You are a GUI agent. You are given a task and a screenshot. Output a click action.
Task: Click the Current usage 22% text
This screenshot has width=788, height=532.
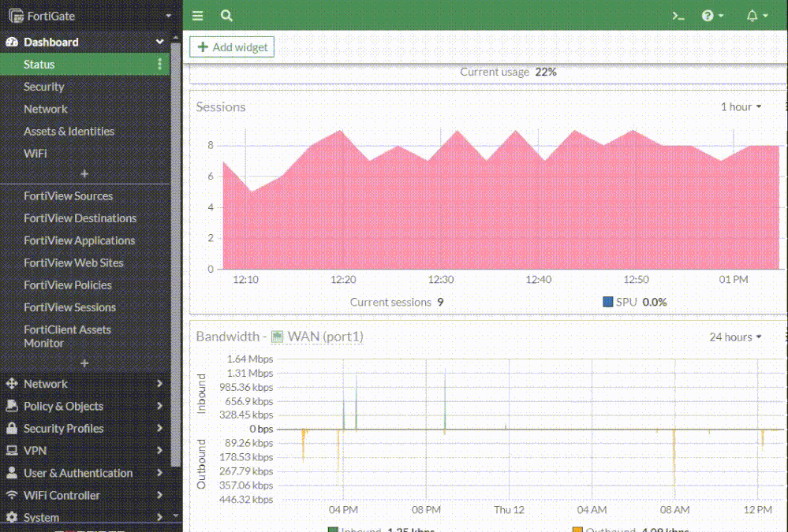point(508,72)
